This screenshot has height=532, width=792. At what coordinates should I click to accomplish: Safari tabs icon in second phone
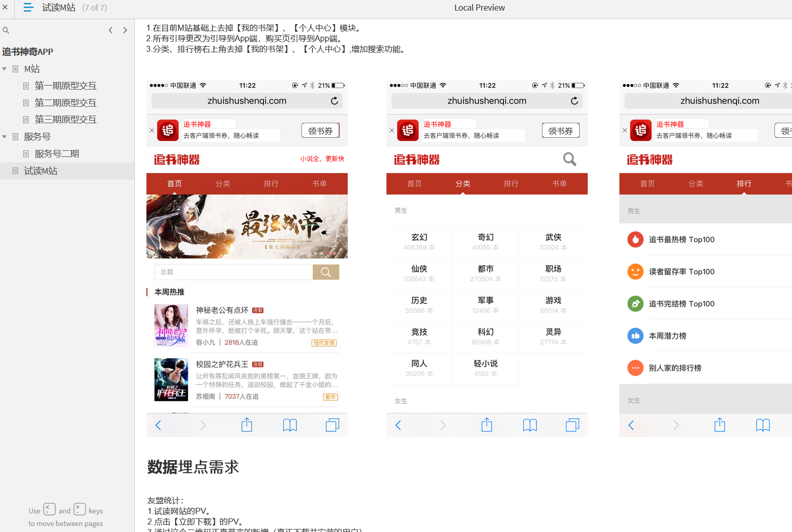pos(573,425)
